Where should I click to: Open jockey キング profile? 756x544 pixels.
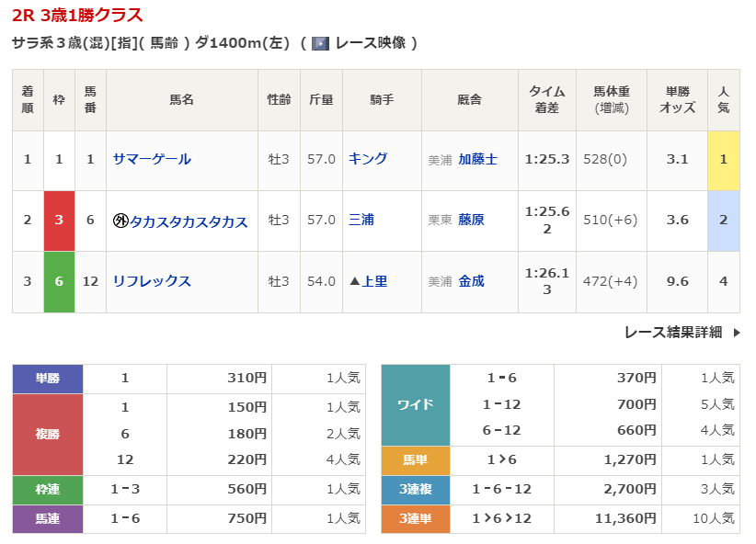pos(368,159)
